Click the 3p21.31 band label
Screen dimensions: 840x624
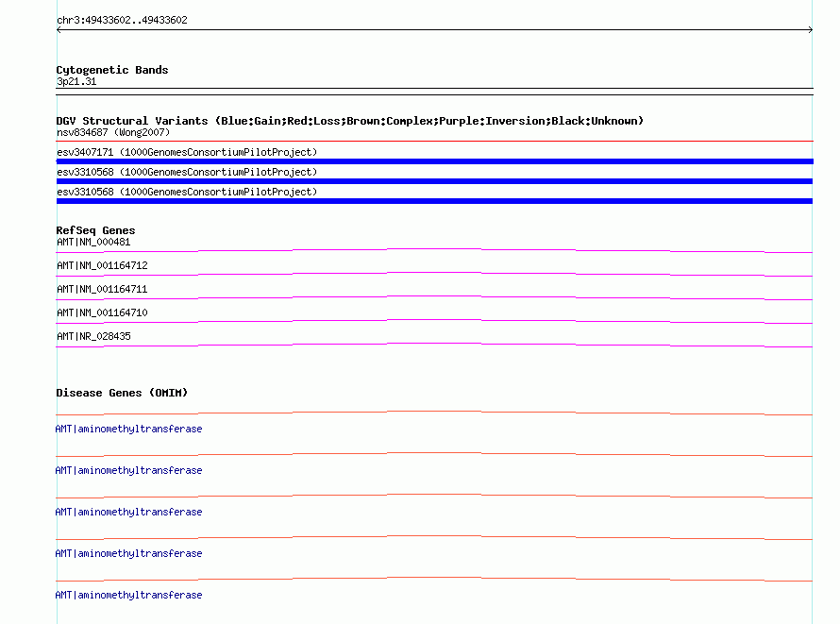[x=76, y=81]
